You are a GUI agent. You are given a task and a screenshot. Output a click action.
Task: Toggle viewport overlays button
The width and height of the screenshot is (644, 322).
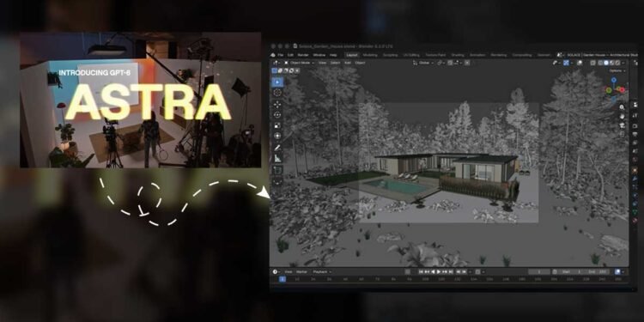pyautogui.click(x=580, y=63)
